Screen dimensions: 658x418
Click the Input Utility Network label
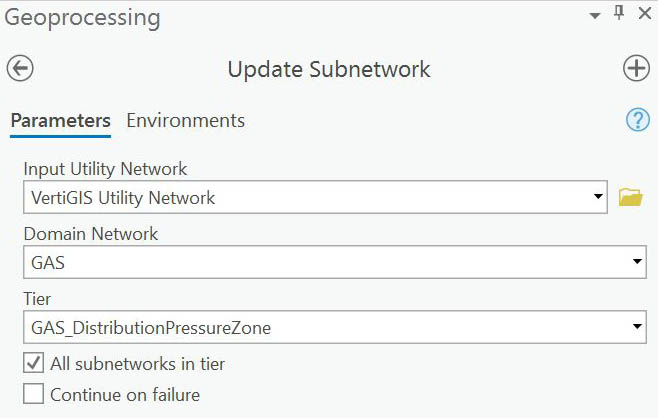(x=105, y=169)
